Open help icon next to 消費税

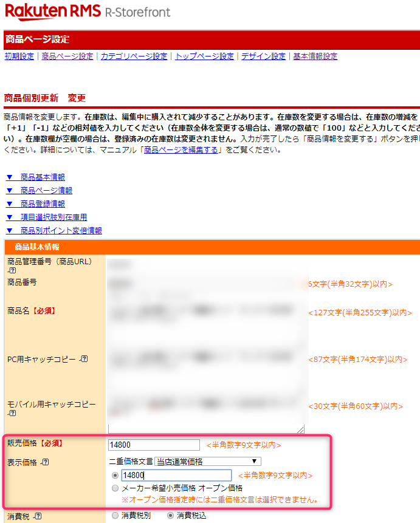click(38, 516)
